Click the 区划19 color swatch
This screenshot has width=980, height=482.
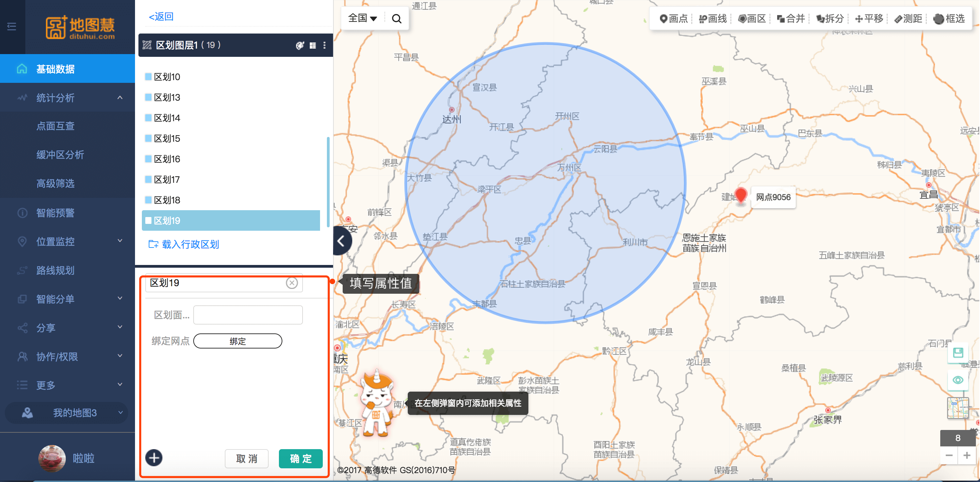(148, 220)
